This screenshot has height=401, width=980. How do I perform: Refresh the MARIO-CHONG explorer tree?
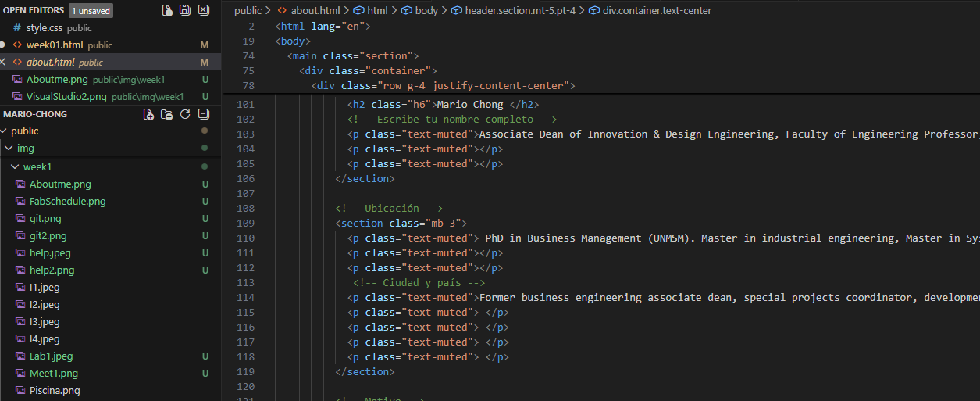click(x=185, y=114)
